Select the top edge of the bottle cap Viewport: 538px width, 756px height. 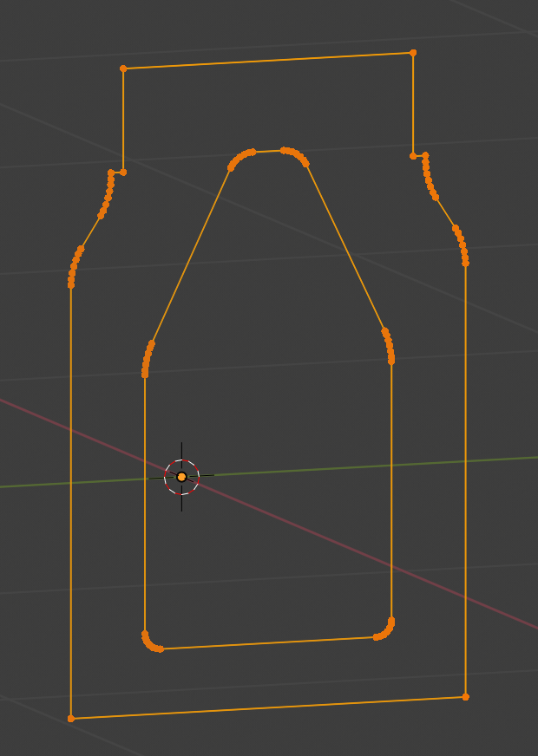(x=268, y=60)
